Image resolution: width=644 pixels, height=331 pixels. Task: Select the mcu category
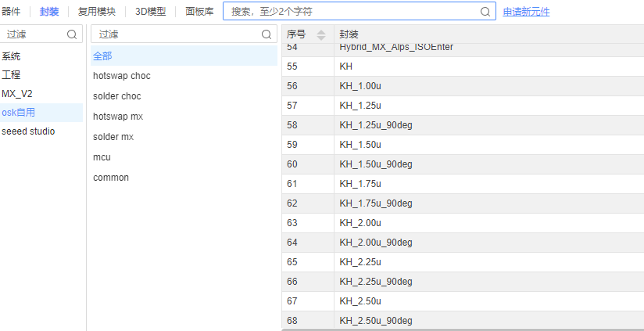(x=102, y=157)
